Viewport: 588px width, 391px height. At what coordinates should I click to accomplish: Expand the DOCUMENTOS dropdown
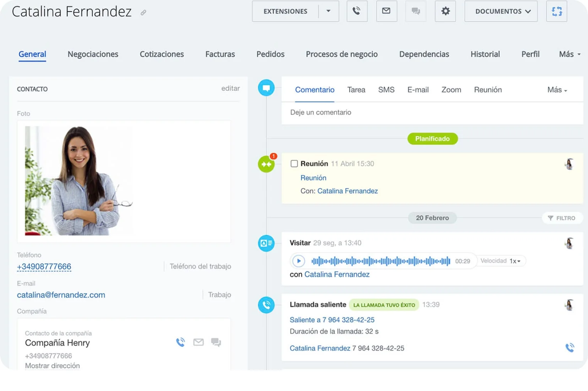pyautogui.click(x=500, y=11)
